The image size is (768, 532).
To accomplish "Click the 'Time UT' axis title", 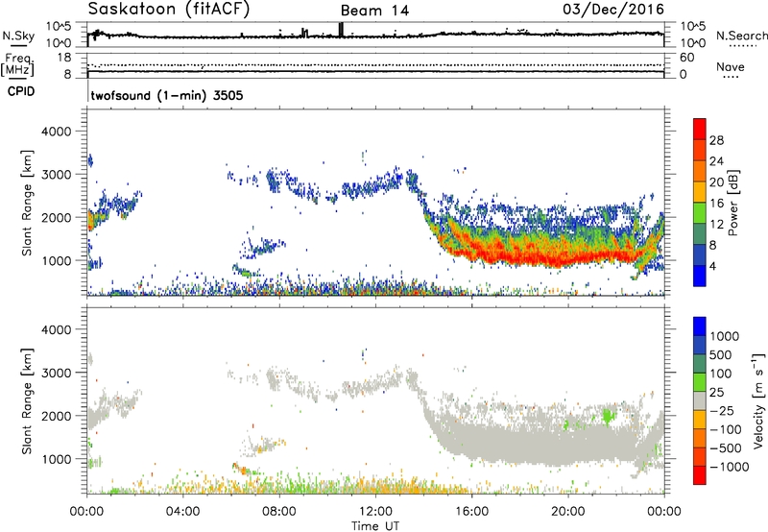I will tap(375, 526).
